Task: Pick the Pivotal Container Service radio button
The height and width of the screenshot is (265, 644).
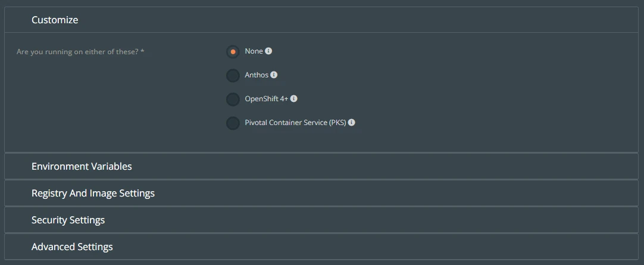Action: 233,123
